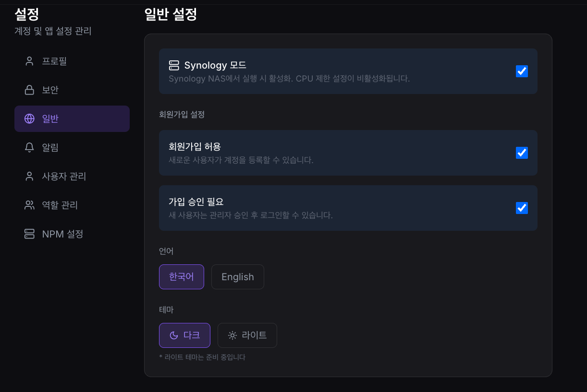Click the moon icon on the 다크 button
The image size is (587, 392).
pyautogui.click(x=174, y=335)
